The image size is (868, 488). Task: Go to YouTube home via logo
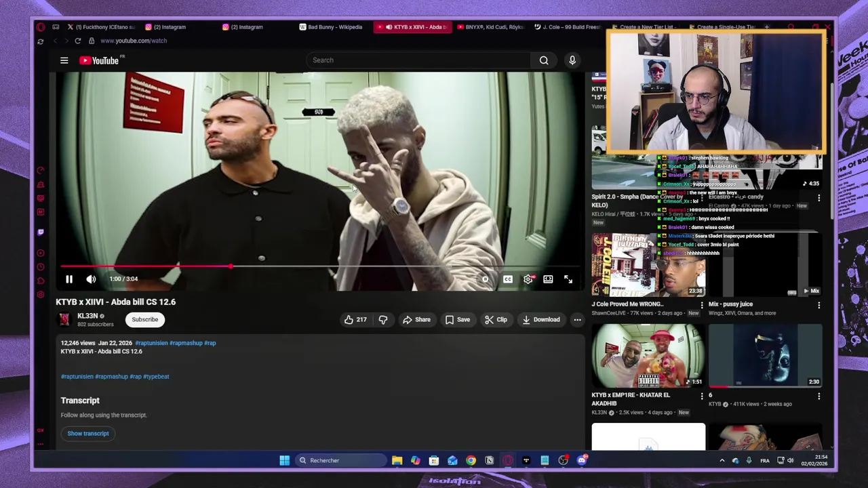99,60
